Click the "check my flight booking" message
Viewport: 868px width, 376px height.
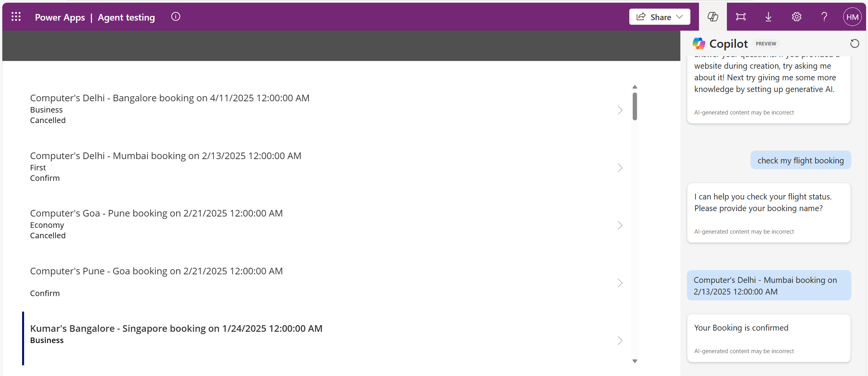801,160
